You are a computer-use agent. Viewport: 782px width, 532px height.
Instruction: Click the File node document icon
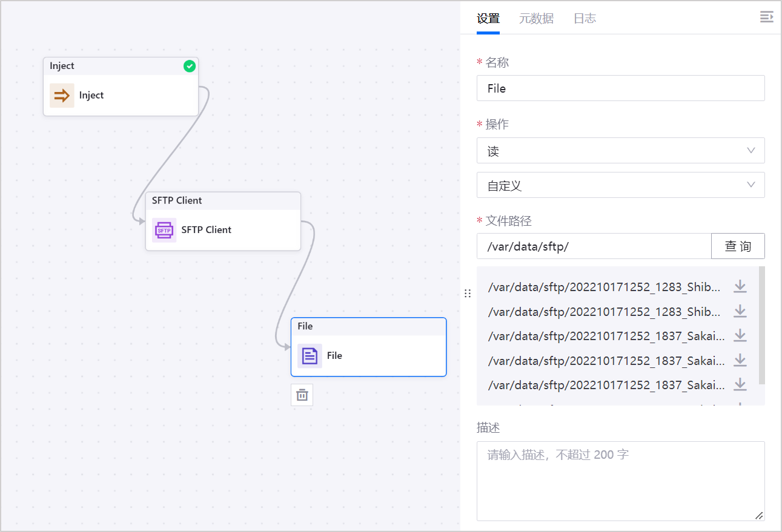[x=310, y=356]
